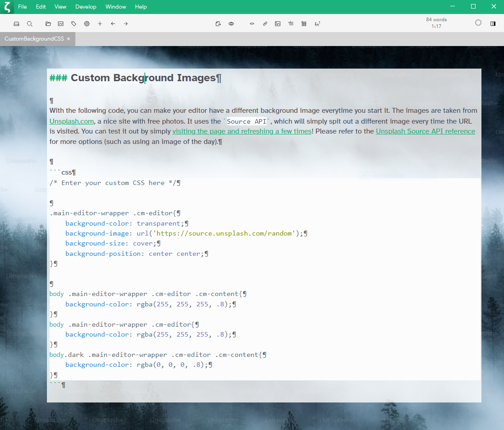The height and width of the screenshot is (430, 504).
Task: Start the Pomodoro timer circle
Action: pos(478,23)
